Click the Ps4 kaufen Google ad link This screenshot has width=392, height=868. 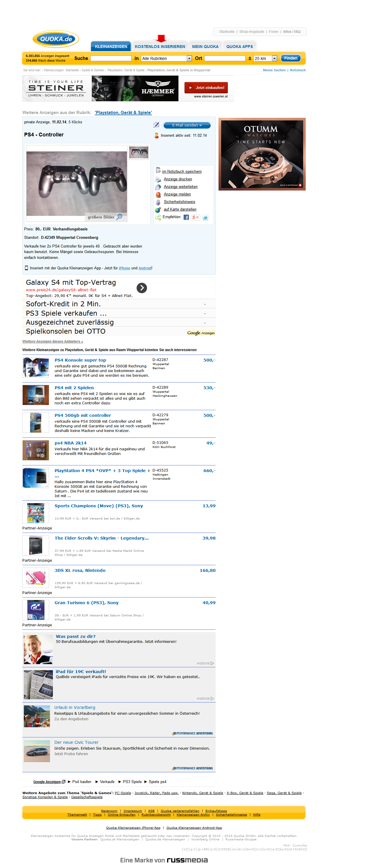82,782
